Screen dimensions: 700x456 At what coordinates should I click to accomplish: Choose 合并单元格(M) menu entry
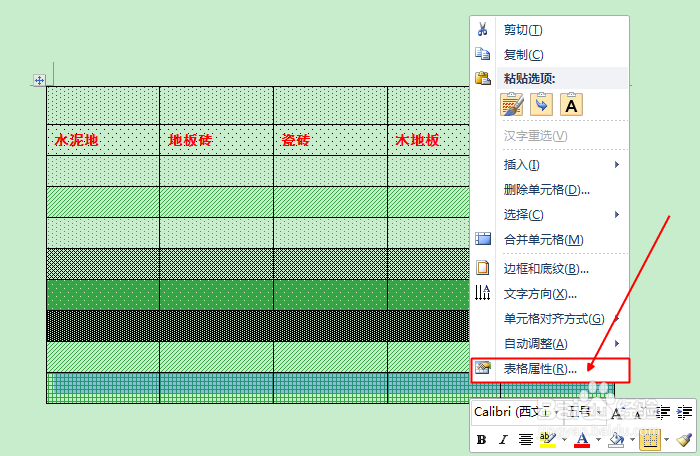(550, 239)
